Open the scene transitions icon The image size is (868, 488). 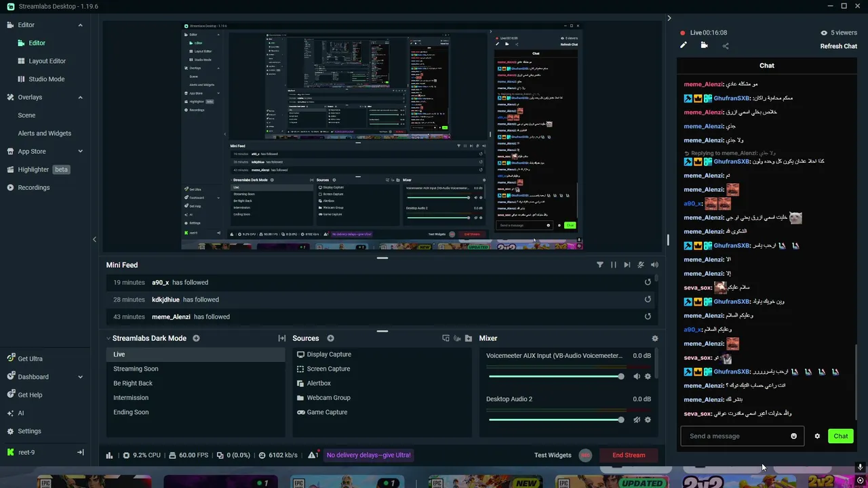[282, 338]
